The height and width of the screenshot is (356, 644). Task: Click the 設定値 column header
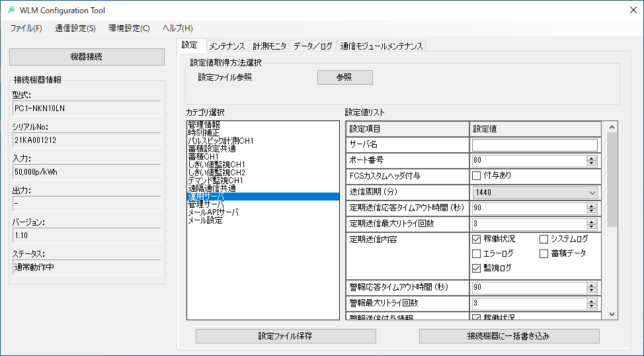click(x=536, y=129)
